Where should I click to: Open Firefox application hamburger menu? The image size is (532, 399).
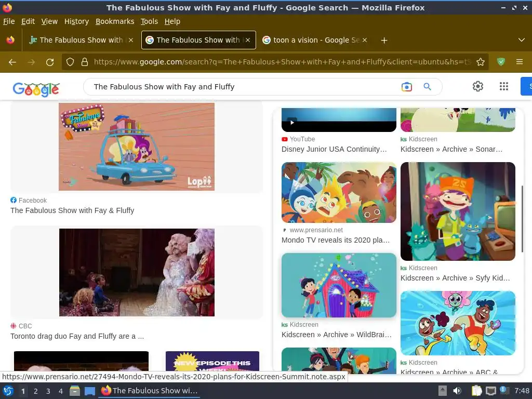click(520, 62)
